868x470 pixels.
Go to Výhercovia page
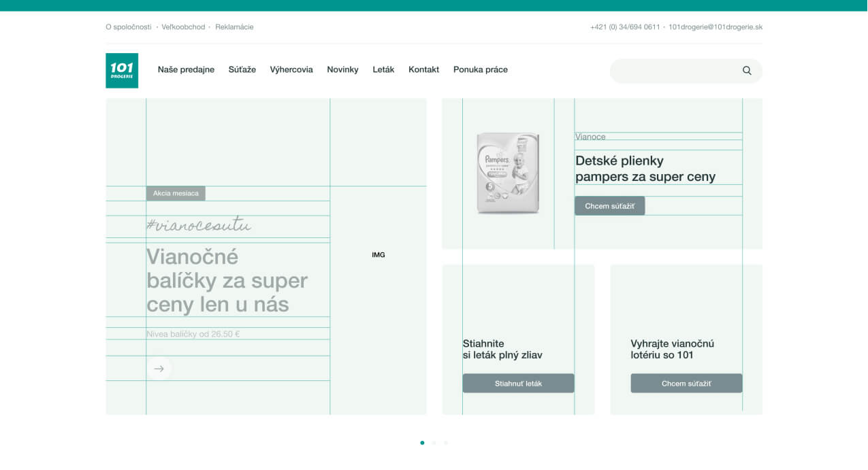coord(291,69)
